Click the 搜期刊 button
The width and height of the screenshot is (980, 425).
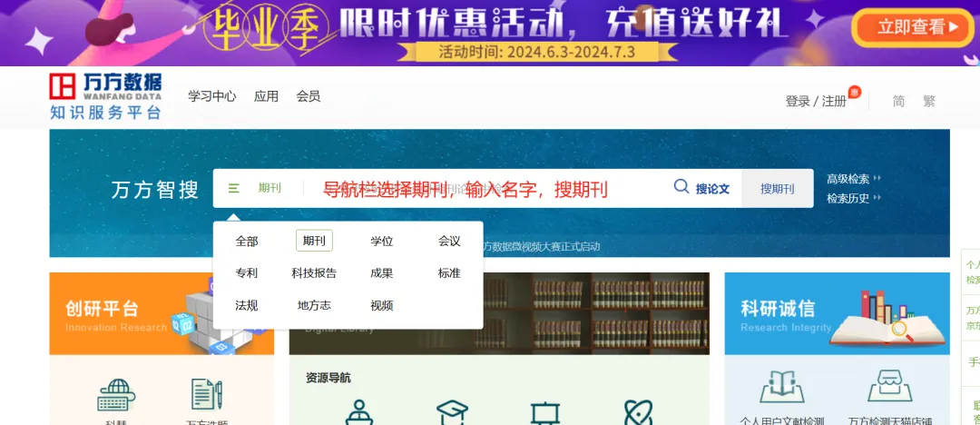[778, 188]
